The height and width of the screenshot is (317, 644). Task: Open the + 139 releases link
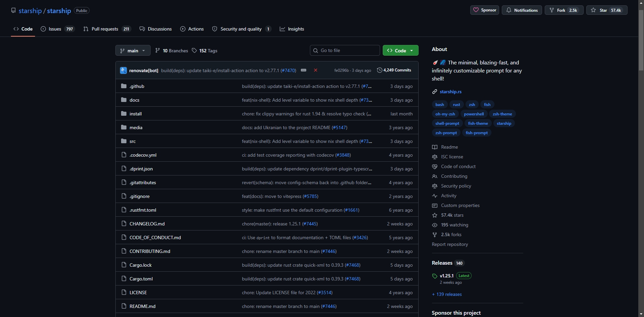(x=447, y=294)
